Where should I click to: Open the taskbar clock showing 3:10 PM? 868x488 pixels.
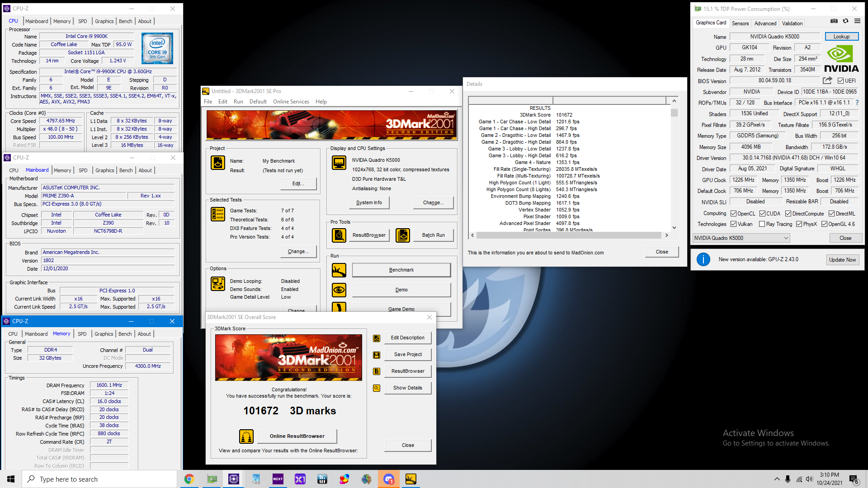pyautogui.click(x=829, y=479)
